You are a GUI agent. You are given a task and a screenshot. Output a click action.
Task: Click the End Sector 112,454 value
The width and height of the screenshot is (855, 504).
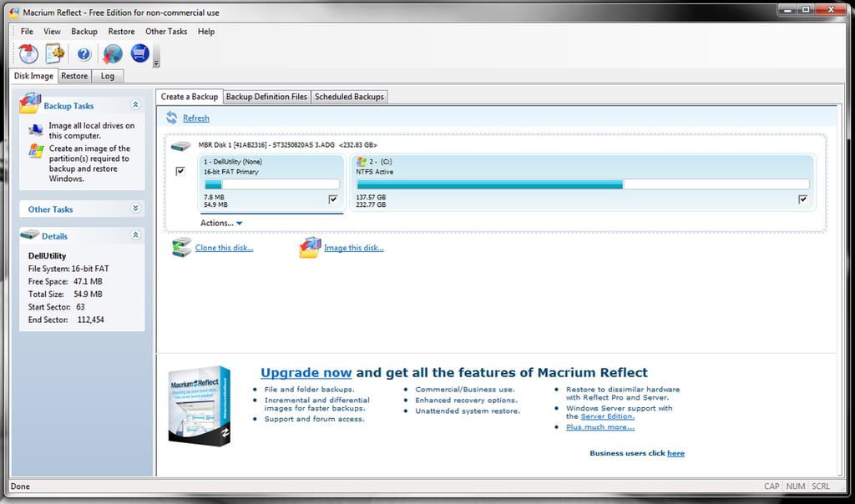[x=90, y=320]
